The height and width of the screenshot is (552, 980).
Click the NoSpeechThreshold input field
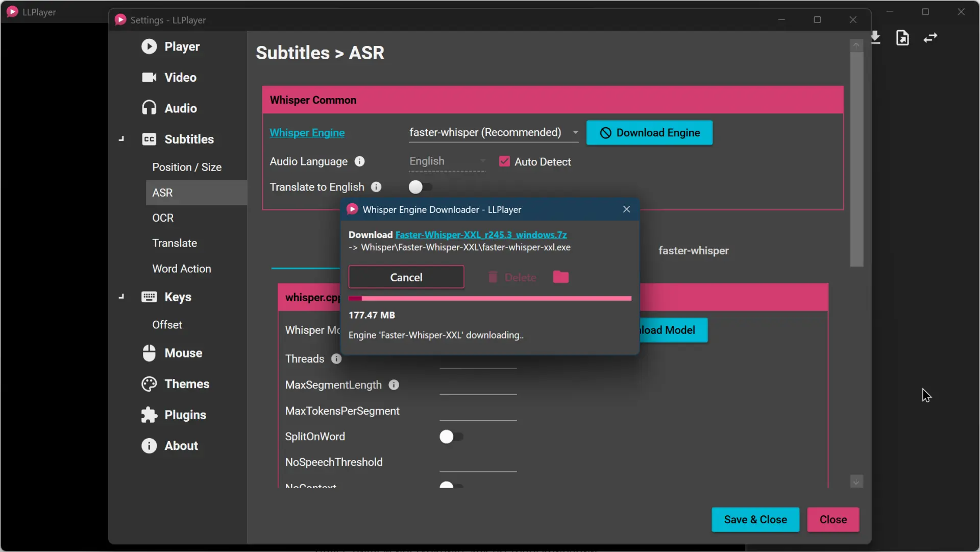tap(478, 462)
